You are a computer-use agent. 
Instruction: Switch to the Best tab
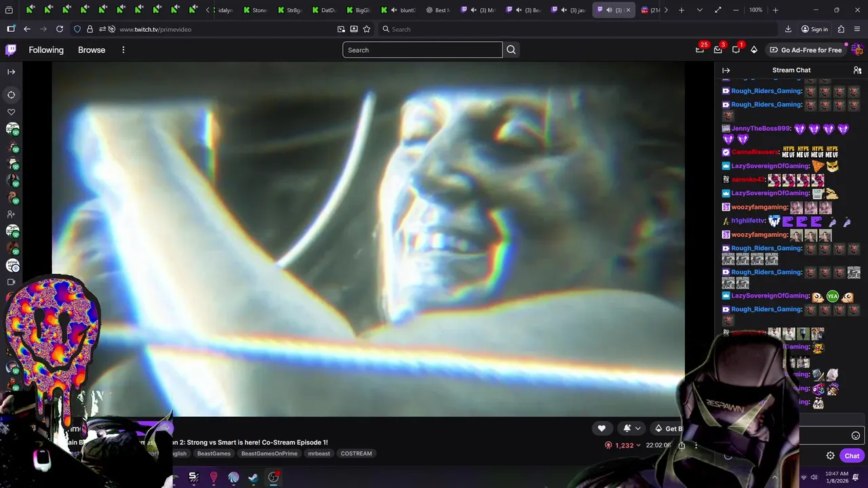(438, 10)
